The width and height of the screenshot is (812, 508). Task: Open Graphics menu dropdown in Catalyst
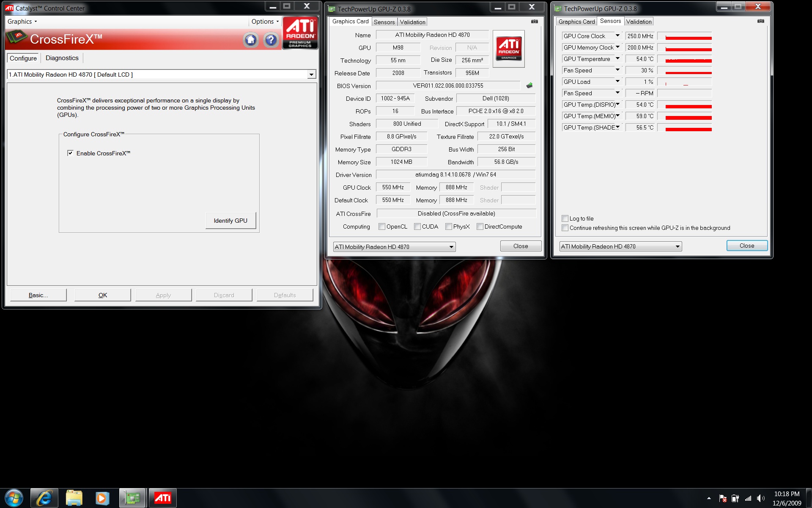pos(22,22)
